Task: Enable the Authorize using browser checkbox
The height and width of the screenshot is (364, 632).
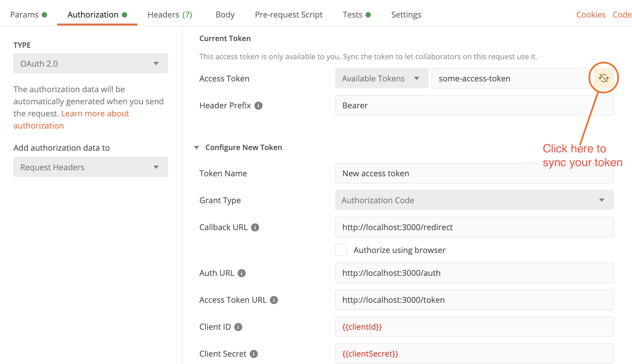Action: [341, 250]
